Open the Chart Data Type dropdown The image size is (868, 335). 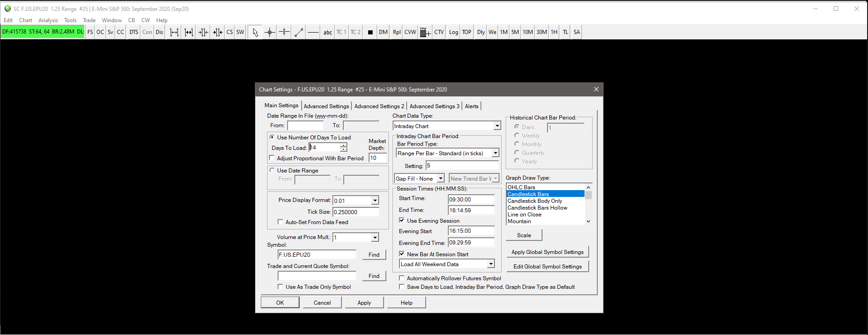pos(497,126)
